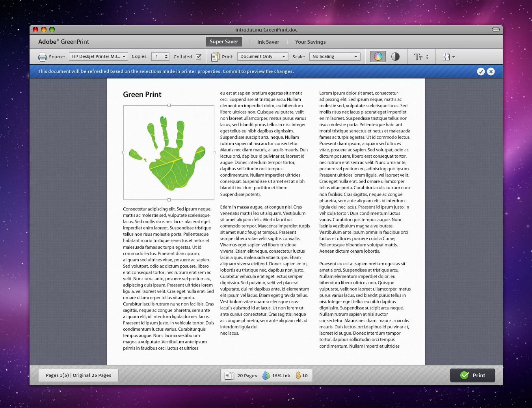Click the "Scale:" label

tap(299, 57)
